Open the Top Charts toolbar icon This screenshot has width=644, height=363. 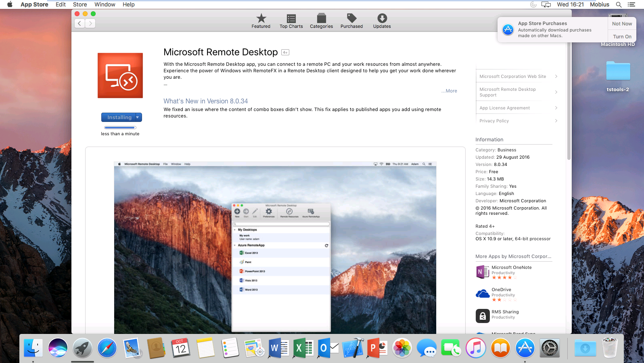[x=291, y=21]
